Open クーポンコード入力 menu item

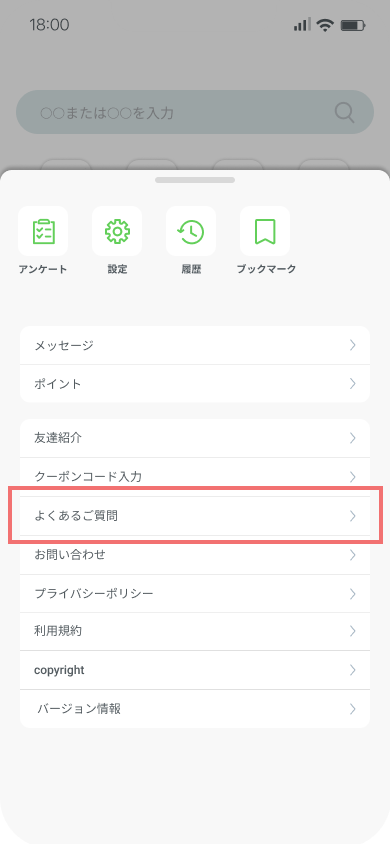tap(195, 476)
